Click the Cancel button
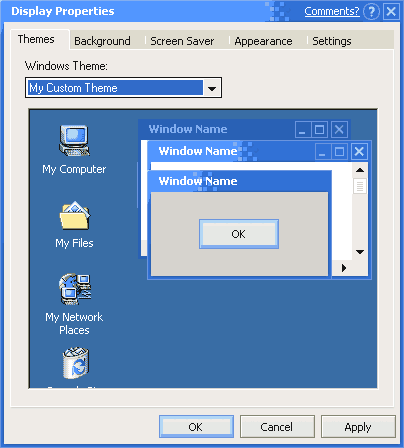The height and width of the screenshot is (448, 404). click(277, 427)
